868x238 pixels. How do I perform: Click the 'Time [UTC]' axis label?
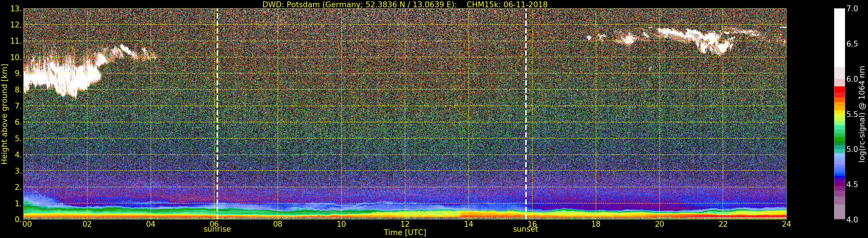point(405,233)
